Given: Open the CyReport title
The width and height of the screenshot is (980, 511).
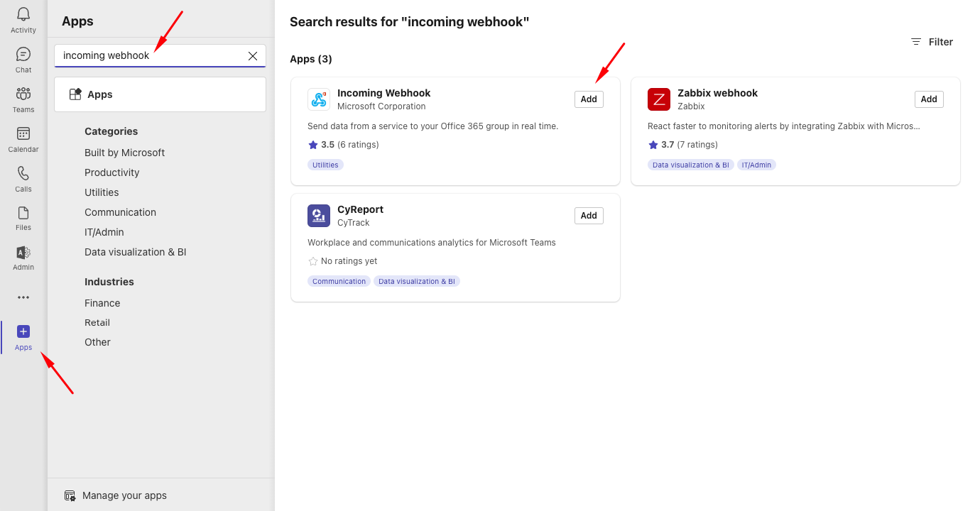Looking at the screenshot, I should pos(361,209).
